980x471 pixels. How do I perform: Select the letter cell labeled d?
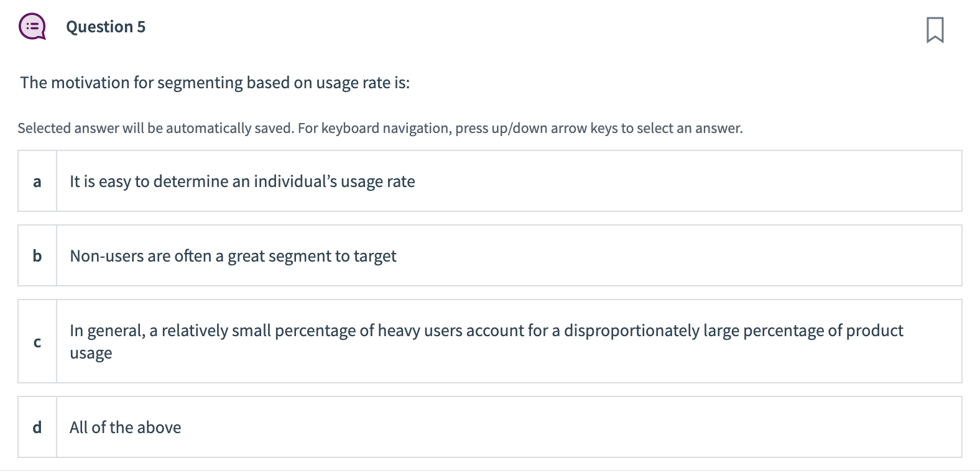[37, 427]
